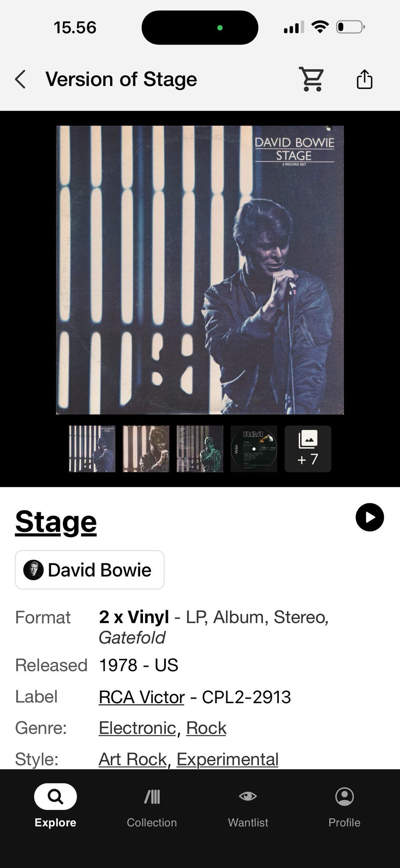Select the second thumbnail image
Image resolution: width=400 pixels, height=868 pixels.
tap(146, 449)
